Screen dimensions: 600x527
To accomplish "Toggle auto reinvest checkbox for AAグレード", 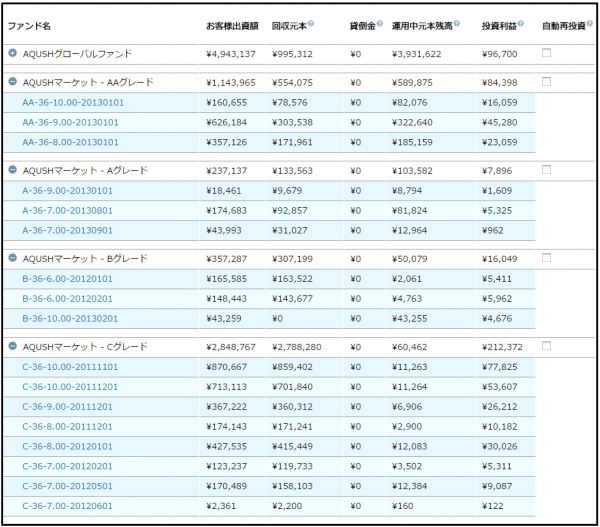I will tap(546, 82).
